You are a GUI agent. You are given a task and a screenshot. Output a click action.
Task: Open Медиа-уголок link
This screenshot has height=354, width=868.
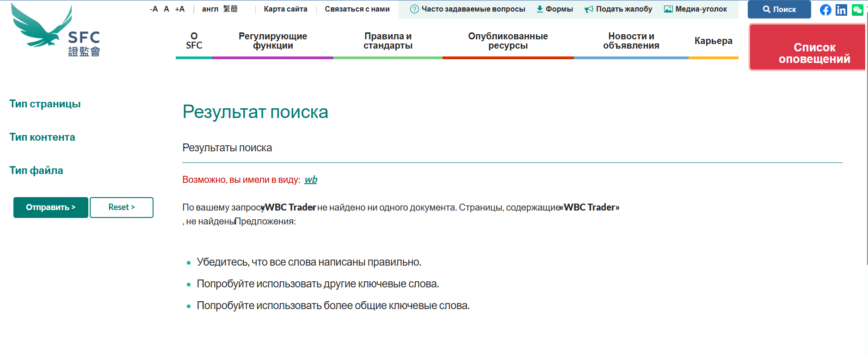point(696,9)
